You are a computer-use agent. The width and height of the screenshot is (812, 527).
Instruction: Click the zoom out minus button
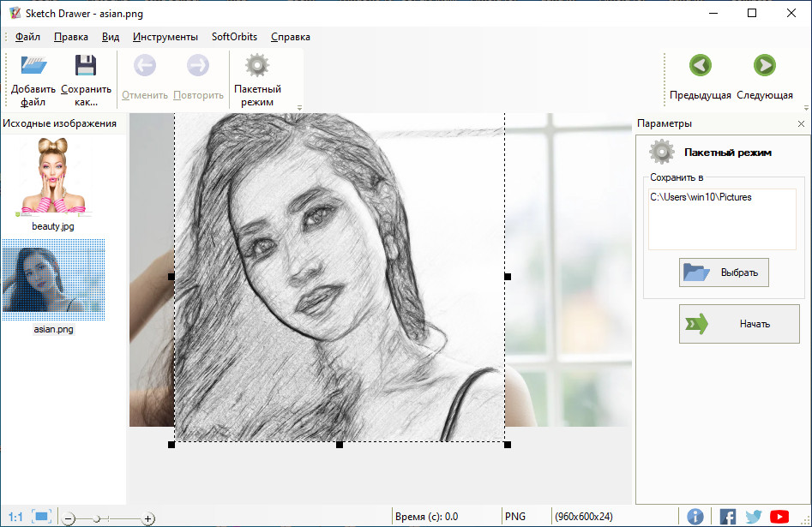pyautogui.click(x=69, y=518)
